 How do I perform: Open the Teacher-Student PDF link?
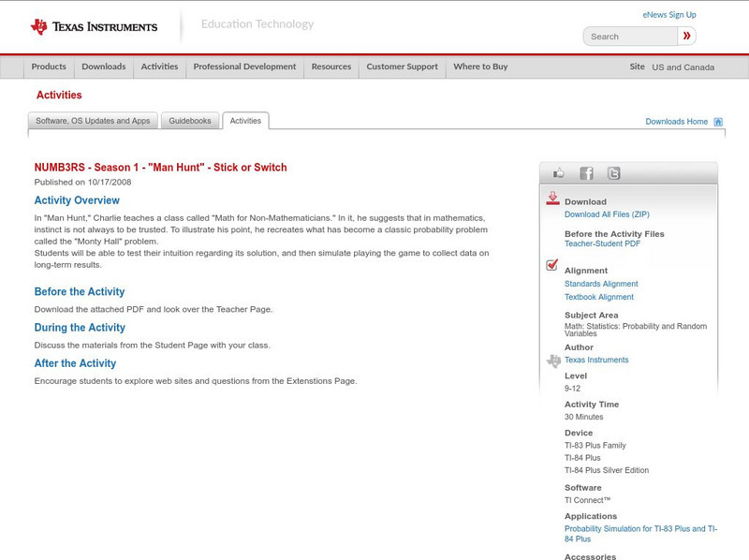pyautogui.click(x=602, y=243)
